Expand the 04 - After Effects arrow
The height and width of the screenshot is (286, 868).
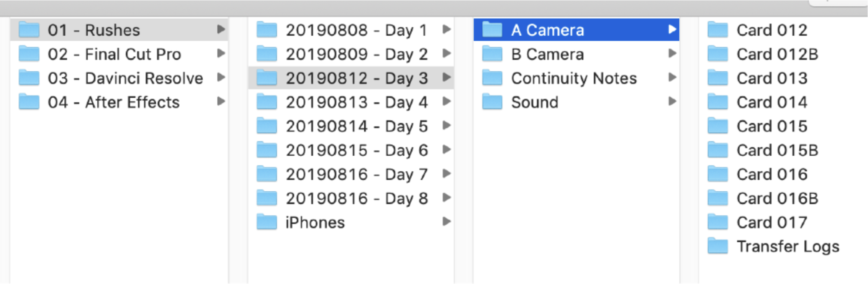pos(221,102)
